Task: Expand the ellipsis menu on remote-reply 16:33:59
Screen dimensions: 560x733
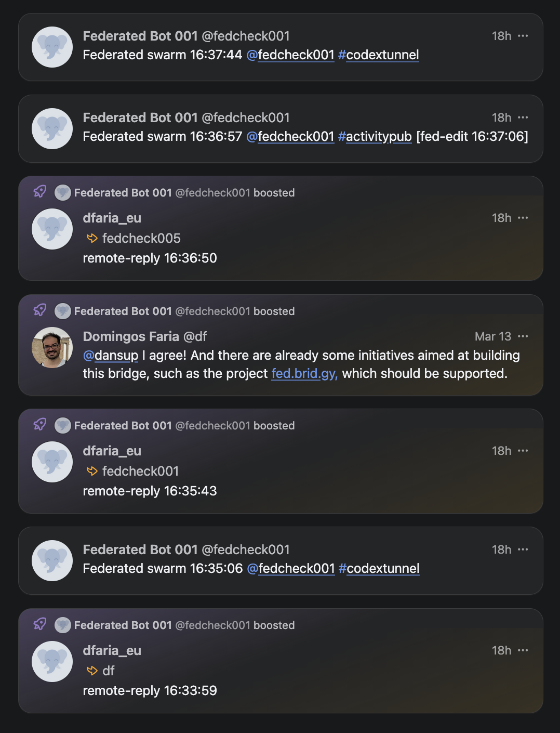Action: [x=523, y=650]
